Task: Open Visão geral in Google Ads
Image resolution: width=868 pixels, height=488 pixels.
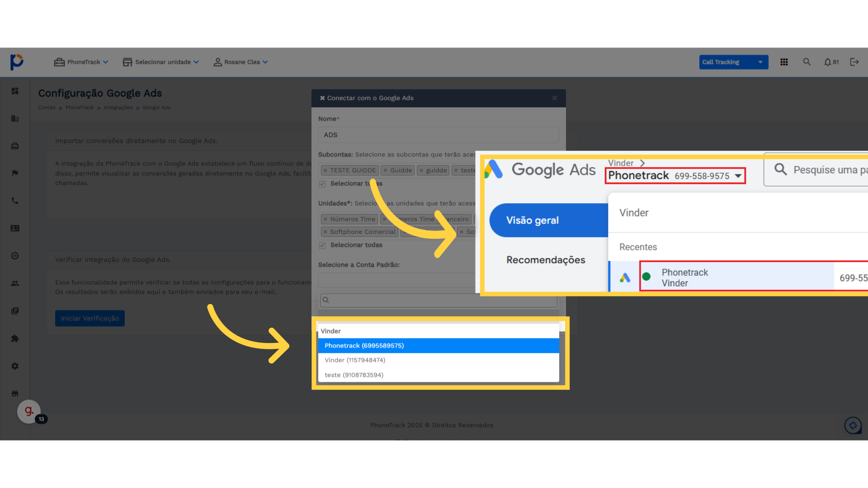Action: [549, 220]
